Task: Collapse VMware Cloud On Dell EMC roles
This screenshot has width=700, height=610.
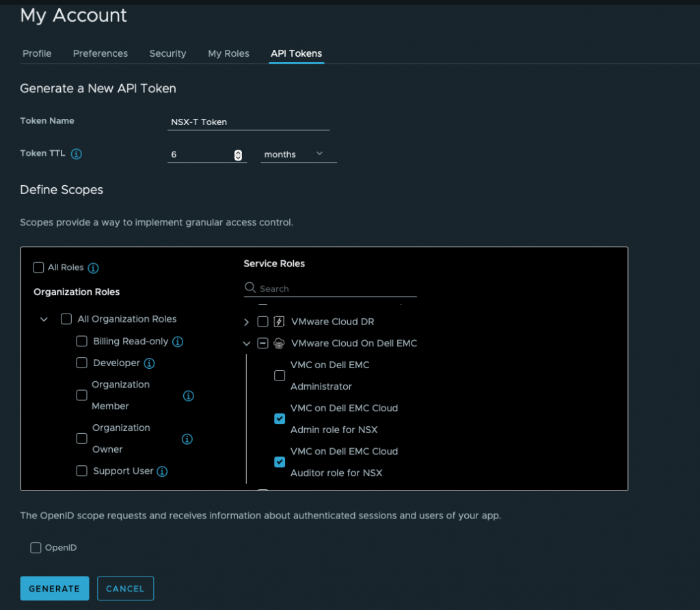Action: click(x=247, y=344)
